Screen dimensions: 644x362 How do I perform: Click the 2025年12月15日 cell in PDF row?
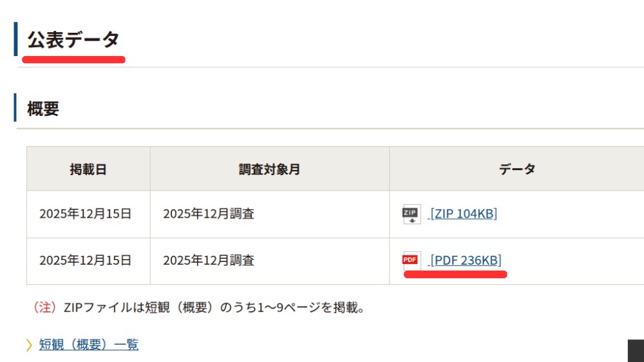click(x=86, y=260)
